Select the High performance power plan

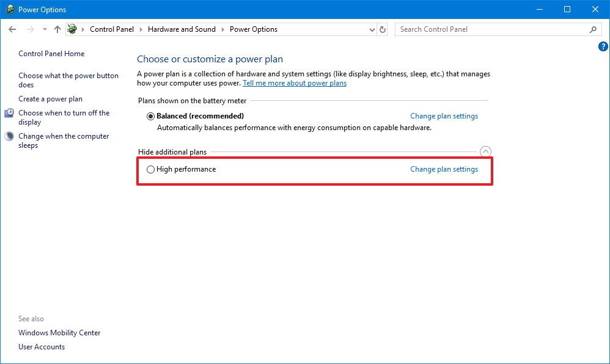click(x=150, y=169)
